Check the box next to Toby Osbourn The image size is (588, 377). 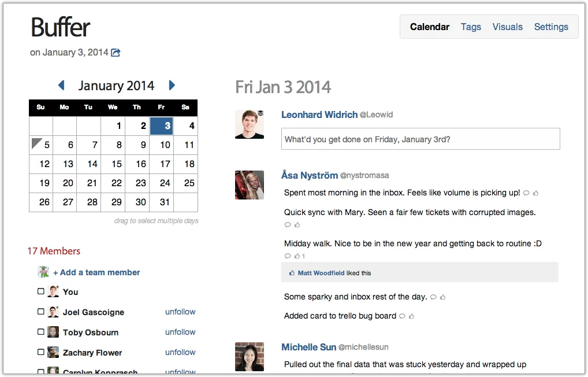coord(41,332)
